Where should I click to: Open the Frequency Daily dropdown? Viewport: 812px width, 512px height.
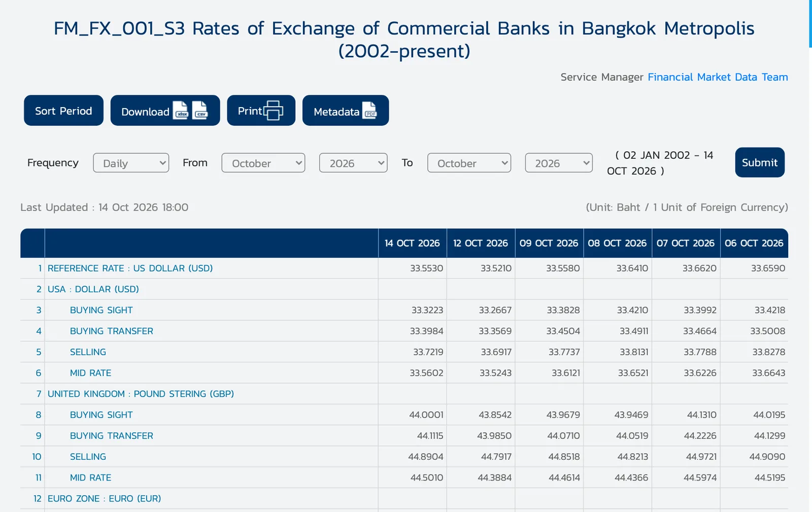[x=131, y=163]
